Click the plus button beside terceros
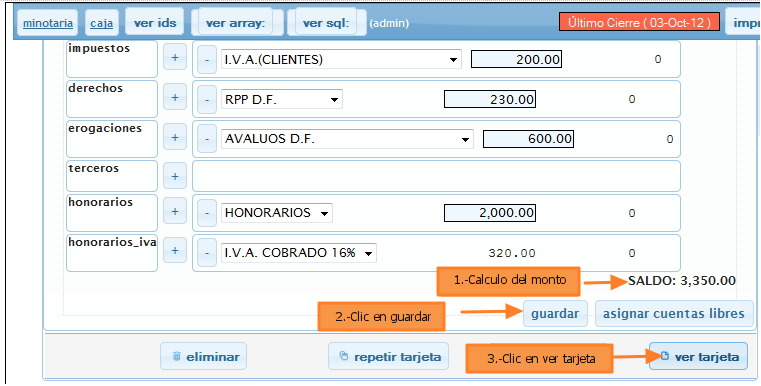 tap(175, 176)
